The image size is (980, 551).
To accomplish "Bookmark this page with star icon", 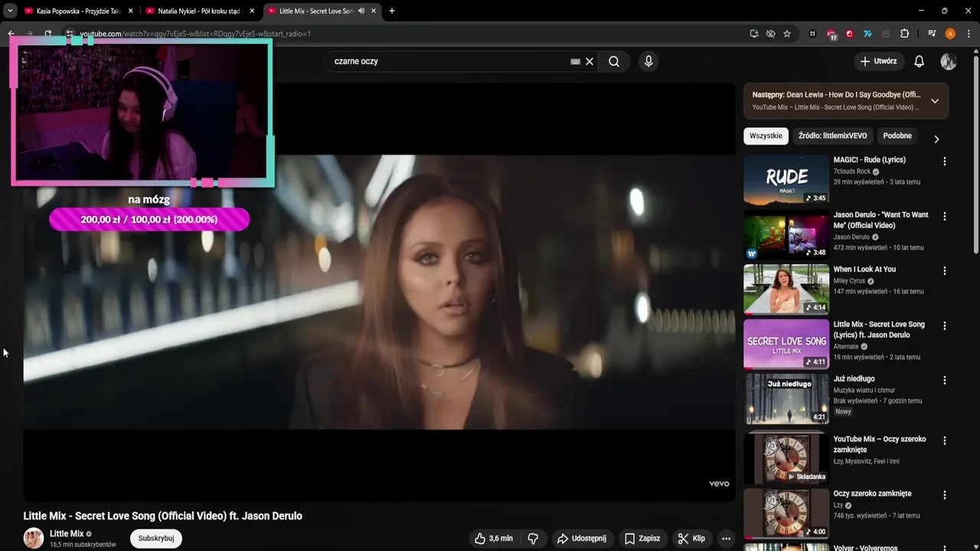I will [787, 34].
